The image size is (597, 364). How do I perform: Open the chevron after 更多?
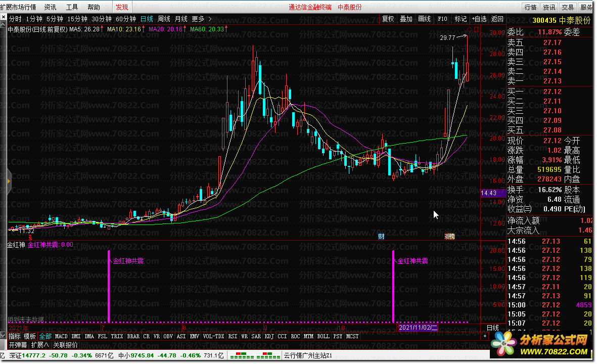(210, 19)
